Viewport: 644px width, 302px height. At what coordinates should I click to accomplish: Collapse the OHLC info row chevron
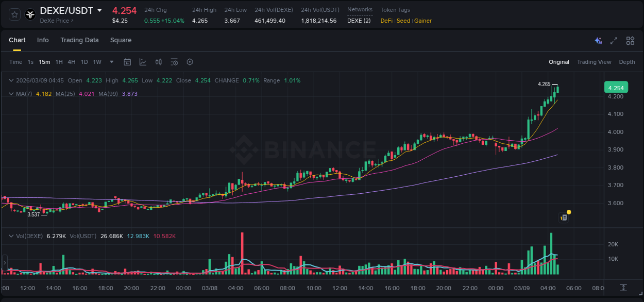click(11, 80)
